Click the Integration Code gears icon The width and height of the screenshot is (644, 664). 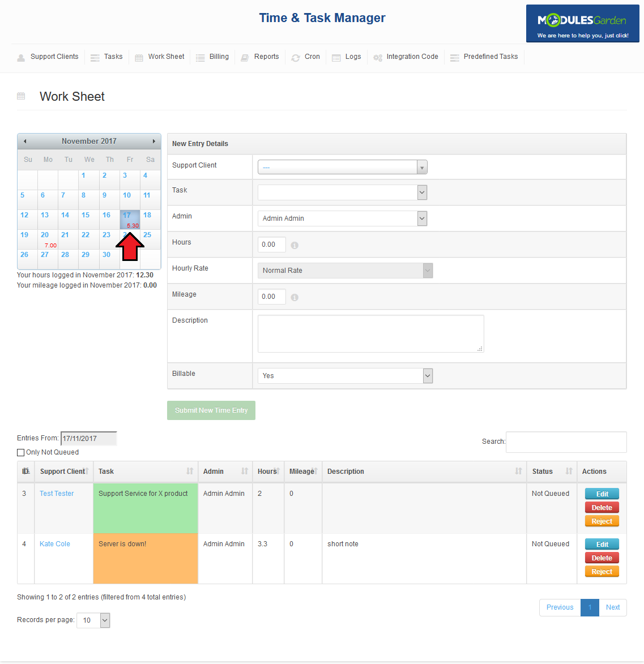pos(377,58)
